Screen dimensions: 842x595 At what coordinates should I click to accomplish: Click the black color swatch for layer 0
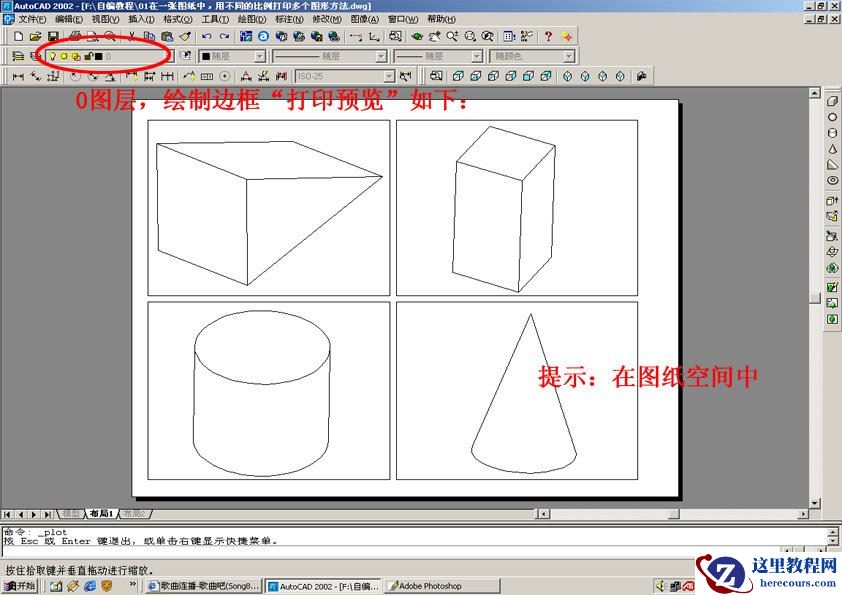click(100, 56)
